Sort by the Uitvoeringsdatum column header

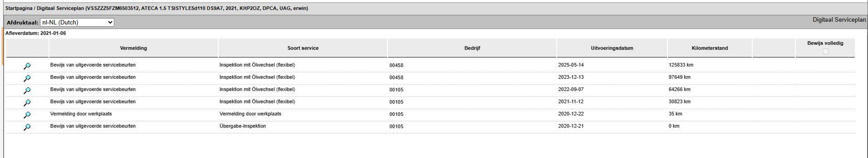pyautogui.click(x=612, y=48)
